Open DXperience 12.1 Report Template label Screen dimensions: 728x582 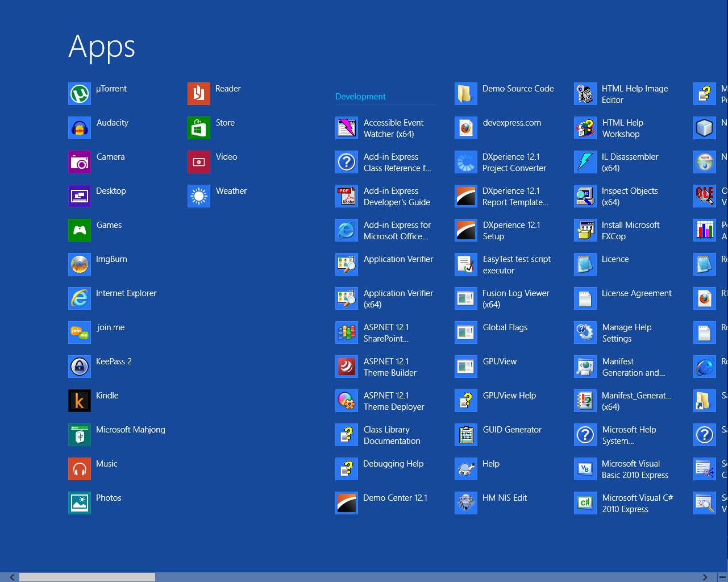point(515,197)
